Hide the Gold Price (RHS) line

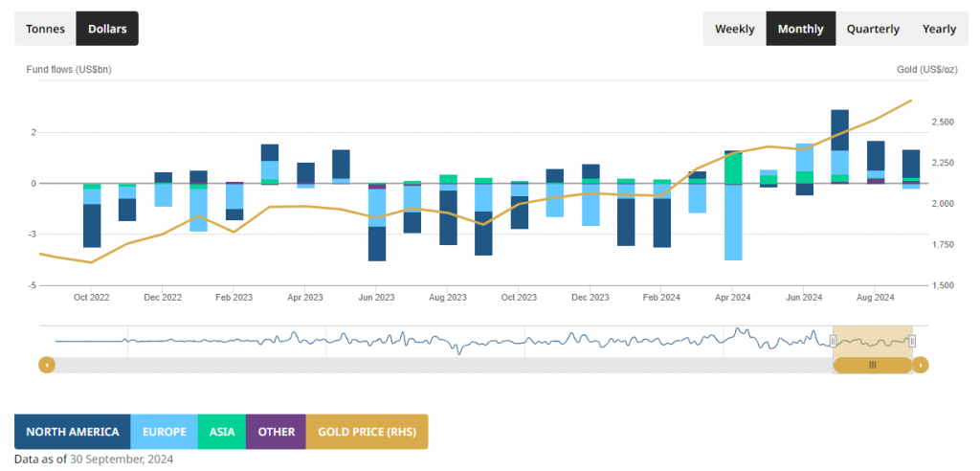367,432
